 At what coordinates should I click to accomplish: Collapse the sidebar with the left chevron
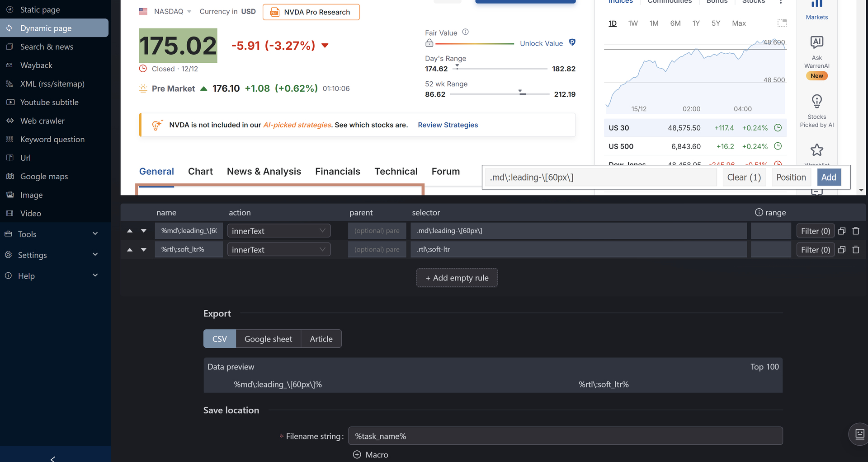tap(53, 458)
